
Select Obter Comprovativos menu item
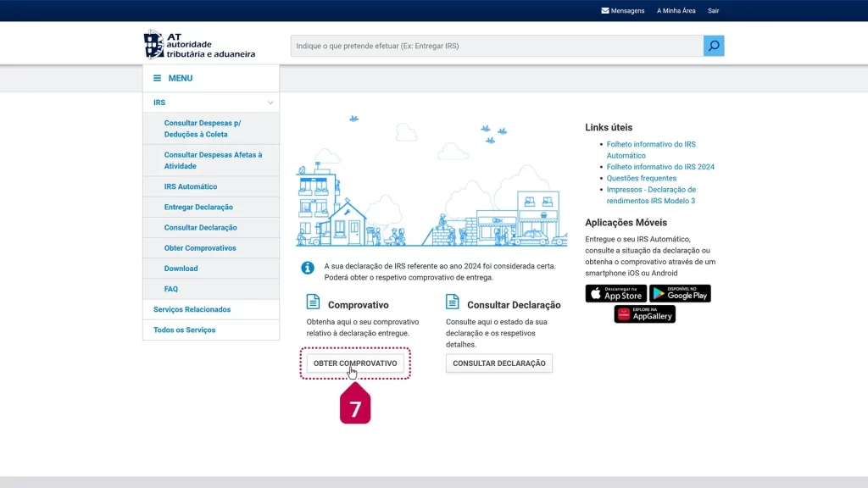pos(200,248)
